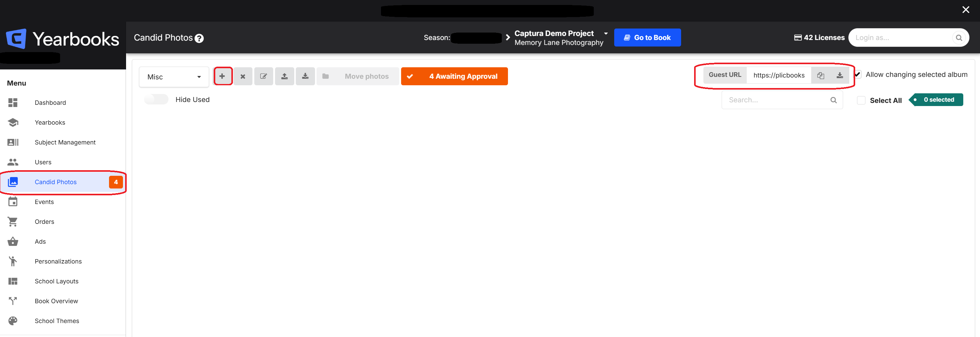980x337 pixels.
Task: Click the search magnifier in Login as field
Action: coord(959,38)
